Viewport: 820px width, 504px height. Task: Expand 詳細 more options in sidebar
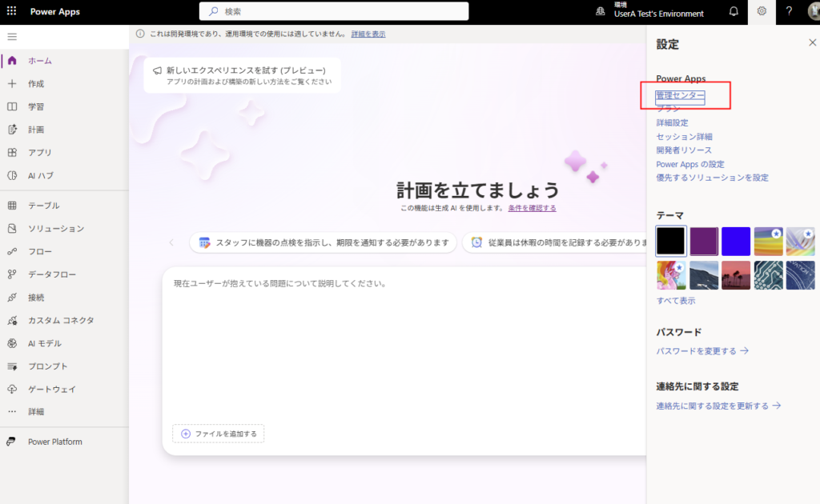[36, 412]
